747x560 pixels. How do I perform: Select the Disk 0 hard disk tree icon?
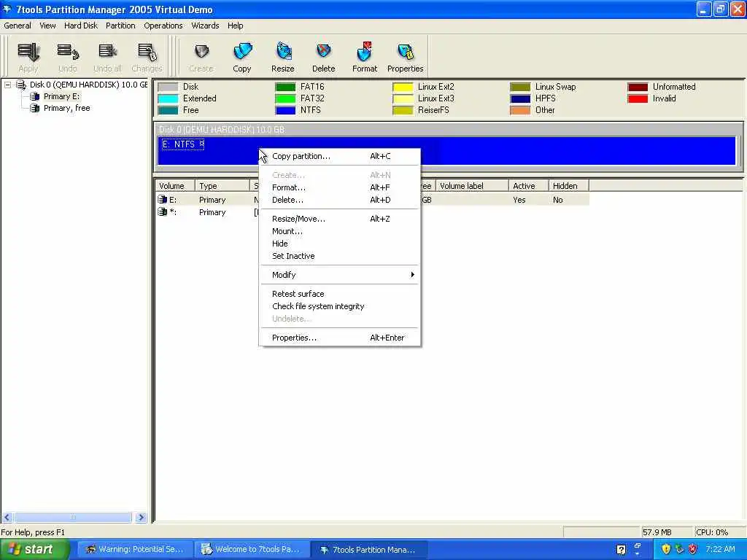21,85
